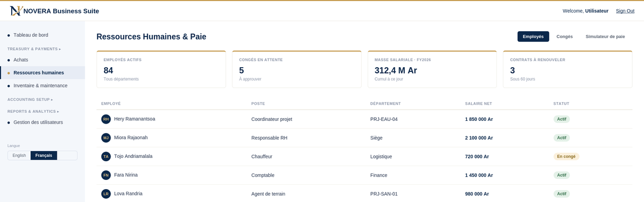Click the FN avatar for Fara Nirina
The width and height of the screenshot is (644, 202).
[106, 175]
